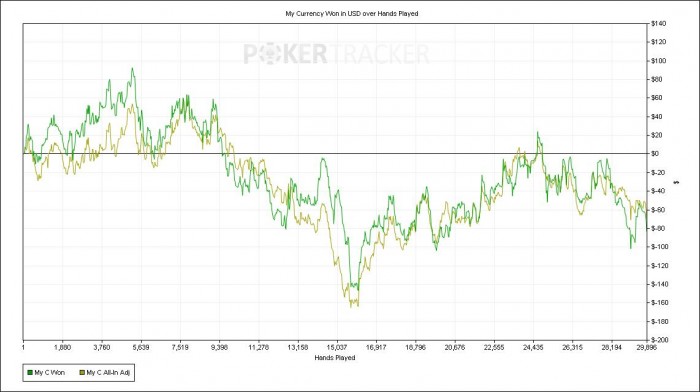The image size is (700, 392).
Task: Click the 26,315 x-axis tick label
Action: [x=572, y=347]
